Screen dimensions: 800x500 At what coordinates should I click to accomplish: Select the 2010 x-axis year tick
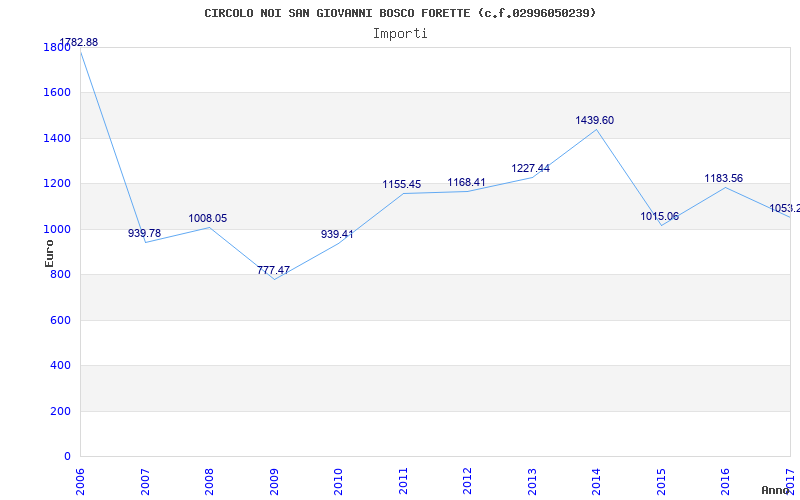(338, 481)
